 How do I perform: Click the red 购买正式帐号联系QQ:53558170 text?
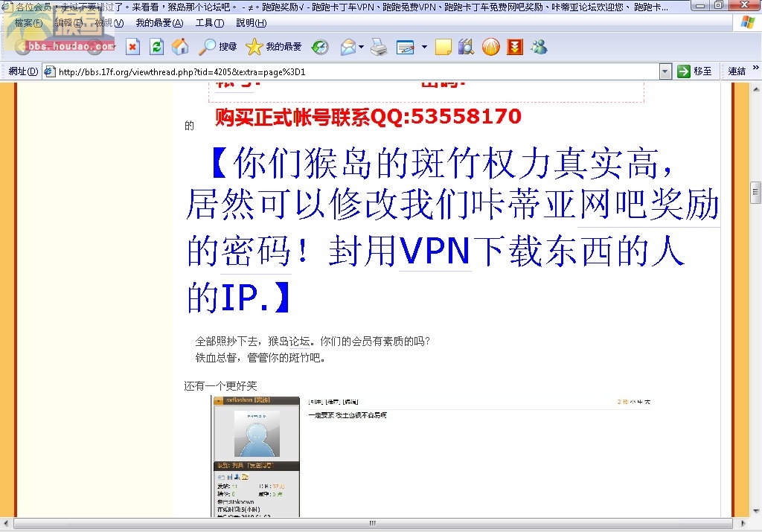click(368, 117)
